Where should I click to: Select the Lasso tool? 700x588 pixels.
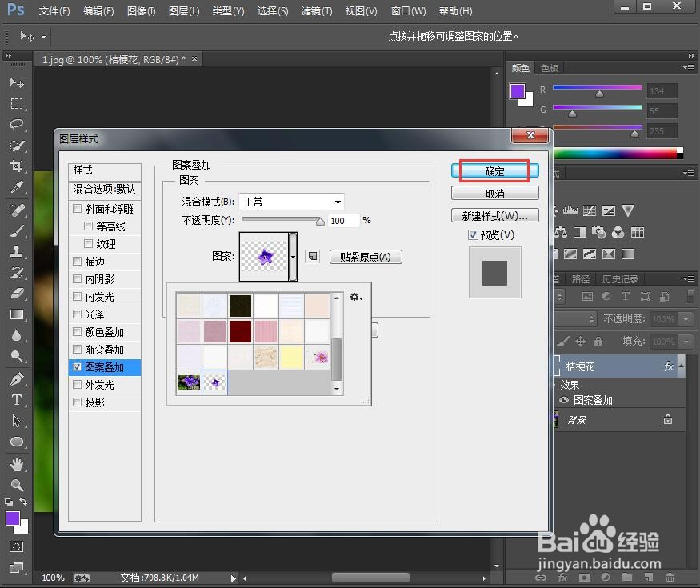(x=17, y=124)
